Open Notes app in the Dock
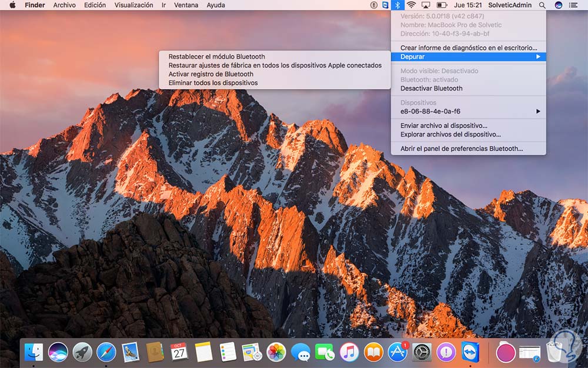This screenshot has height=368, width=588. (x=203, y=352)
